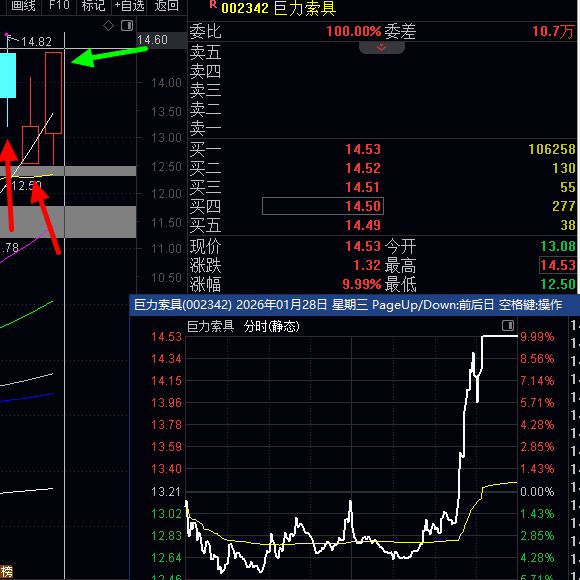Toggle panel icon in 分时 popup
Screen dimensions: 580x580
click(x=508, y=326)
